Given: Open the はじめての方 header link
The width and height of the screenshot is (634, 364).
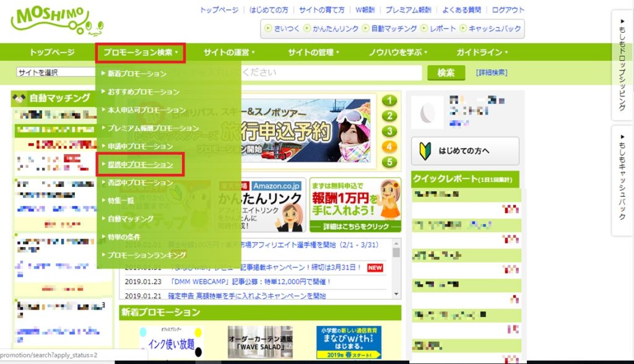Looking at the screenshot, I should point(269,10).
